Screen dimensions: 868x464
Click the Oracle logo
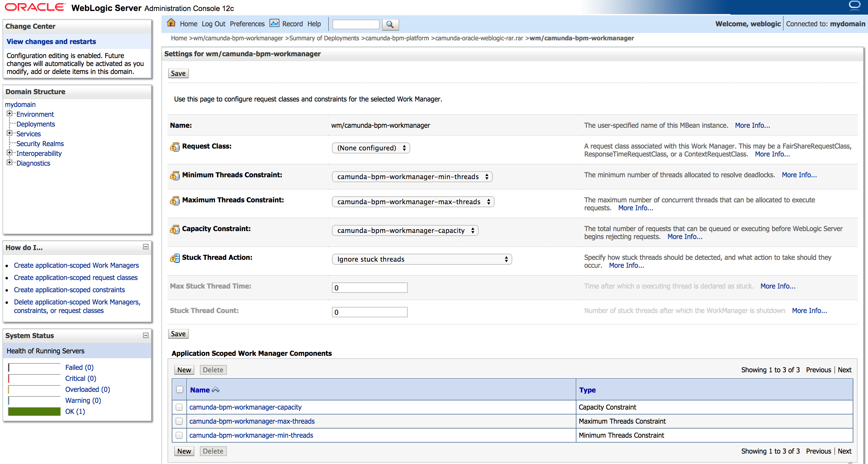click(x=35, y=7)
